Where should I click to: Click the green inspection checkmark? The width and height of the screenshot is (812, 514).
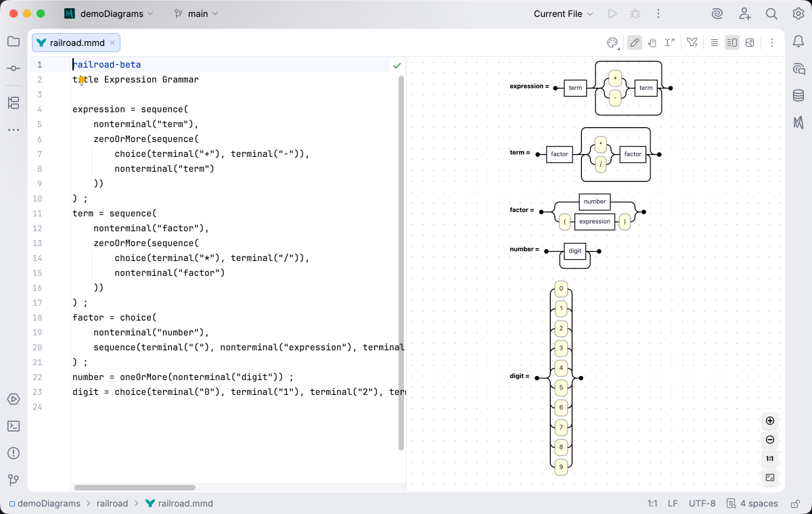[397, 65]
